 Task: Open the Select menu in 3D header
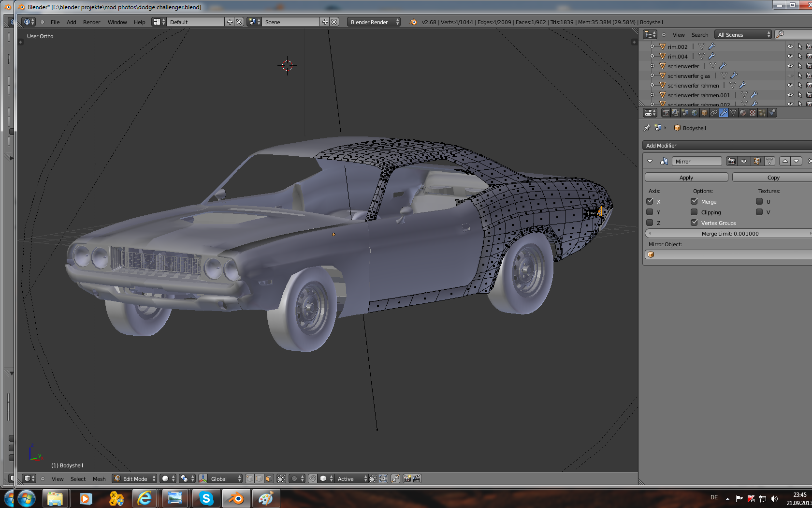78,479
